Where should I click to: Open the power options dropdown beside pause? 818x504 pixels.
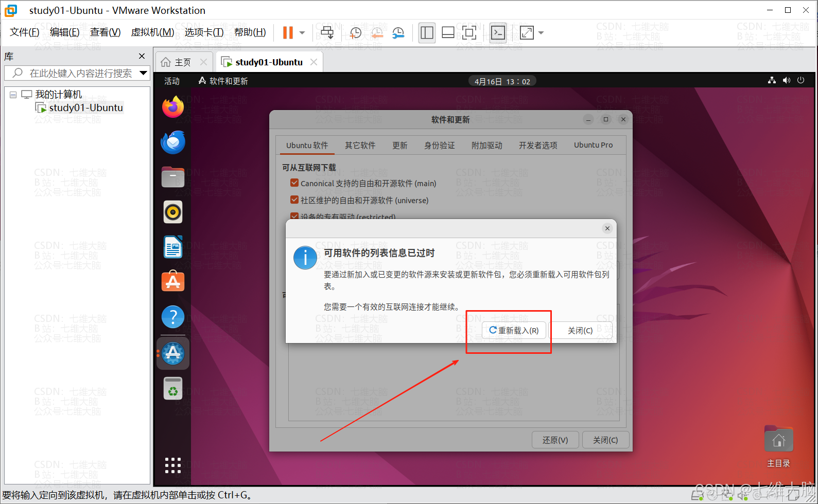pyautogui.click(x=302, y=33)
